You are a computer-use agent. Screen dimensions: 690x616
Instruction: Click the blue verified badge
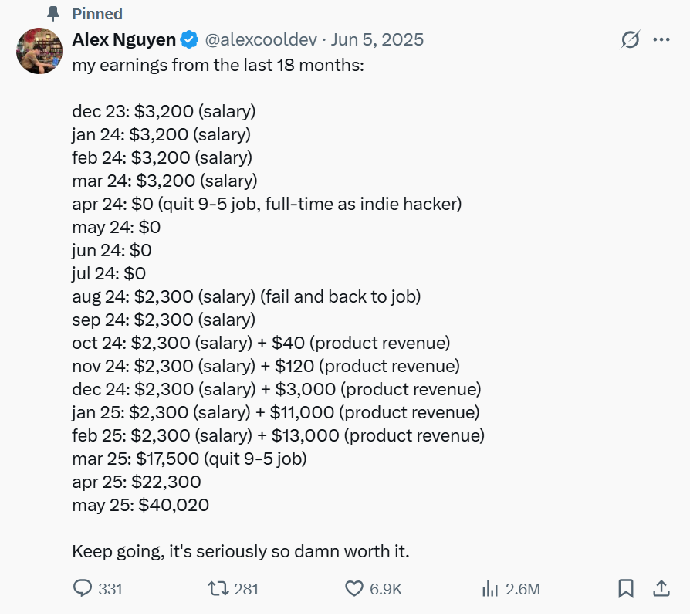(x=189, y=39)
